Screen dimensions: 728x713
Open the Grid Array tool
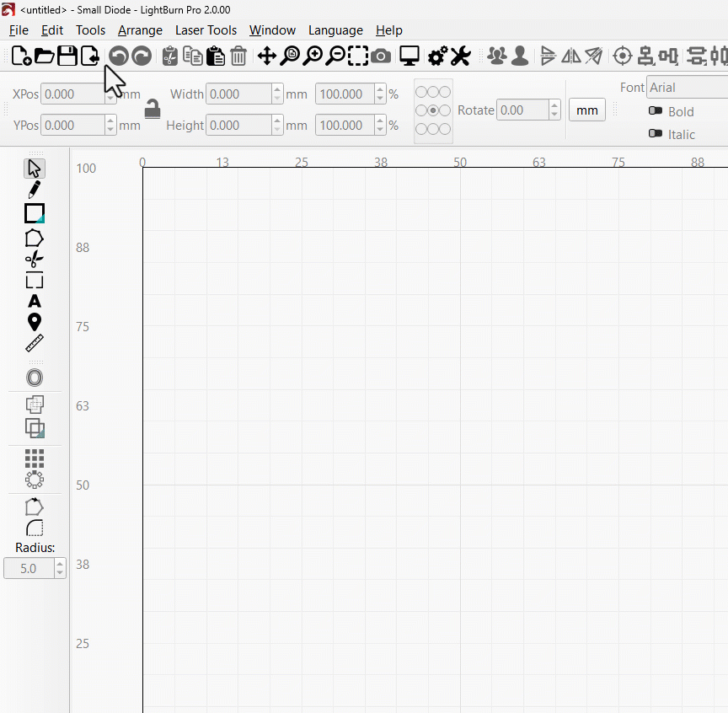coord(35,458)
